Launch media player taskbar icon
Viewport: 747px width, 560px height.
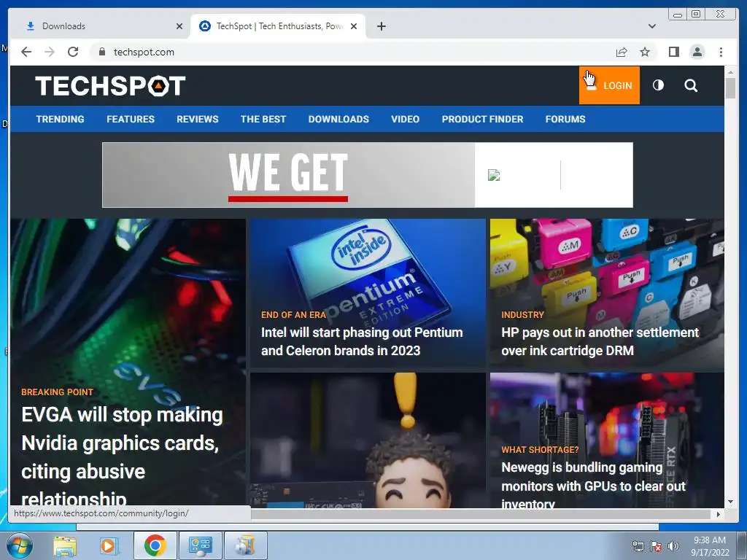tap(109, 545)
